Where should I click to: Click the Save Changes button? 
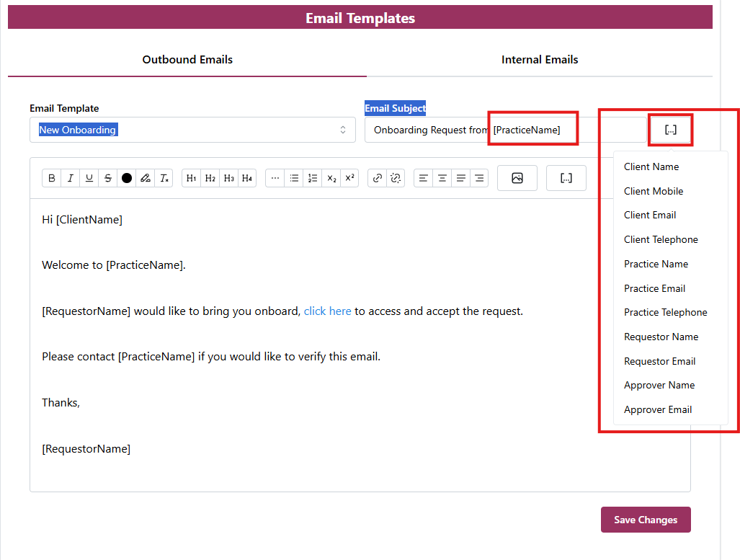(645, 520)
